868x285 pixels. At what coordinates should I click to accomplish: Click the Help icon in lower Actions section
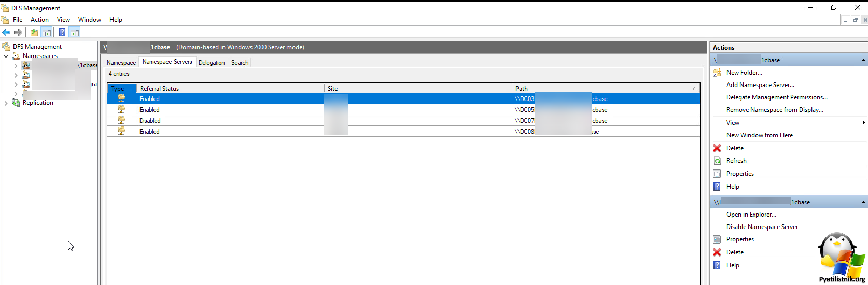click(x=717, y=265)
